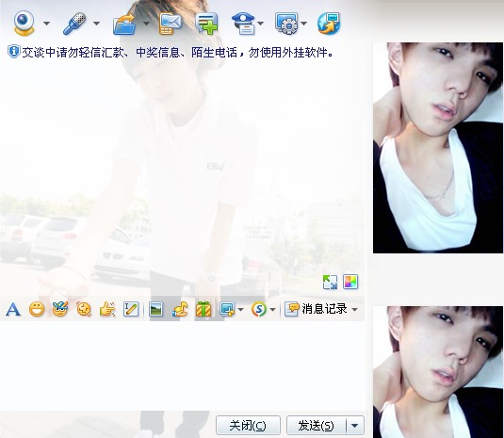This screenshot has height=438, width=504.
Task: Expand the video call options arrow
Action: (x=46, y=24)
